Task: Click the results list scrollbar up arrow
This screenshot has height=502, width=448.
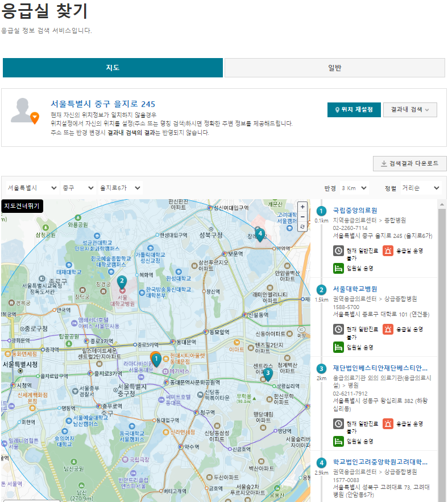Action: tap(442, 204)
